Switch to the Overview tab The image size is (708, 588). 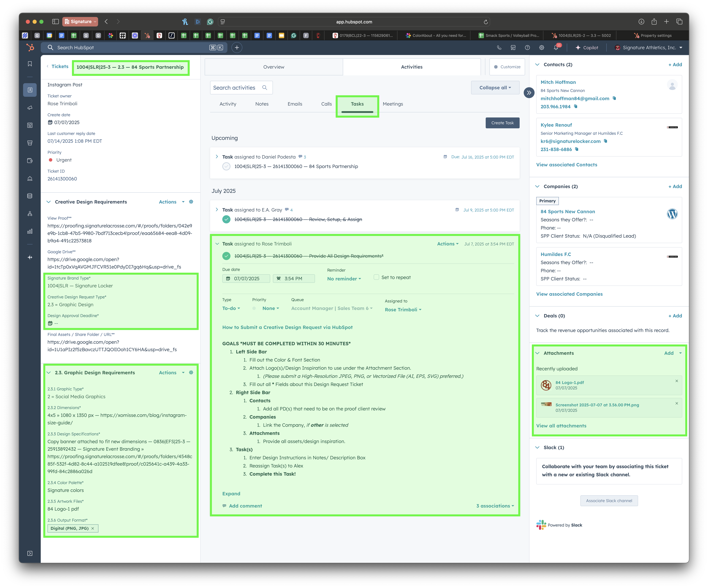click(273, 67)
